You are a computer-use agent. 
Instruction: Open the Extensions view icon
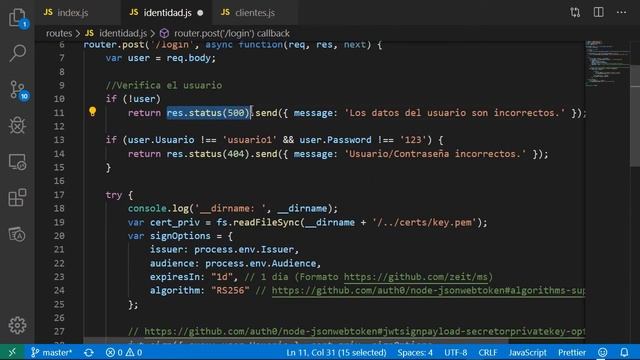pos(17,198)
